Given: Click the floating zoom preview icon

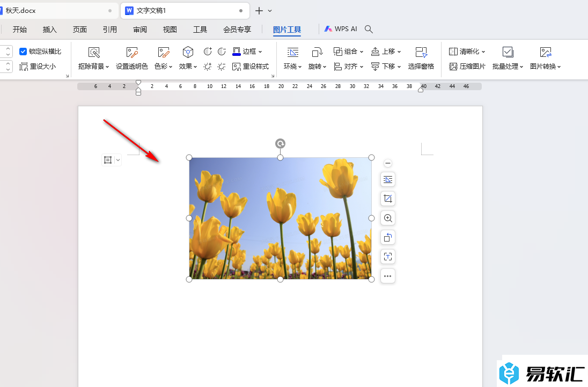Looking at the screenshot, I should [388, 218].
